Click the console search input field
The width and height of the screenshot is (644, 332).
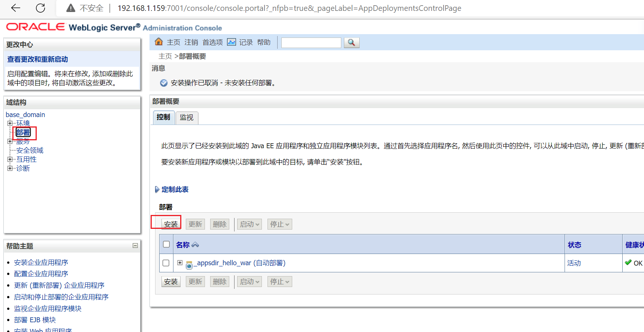click(311, 42)
